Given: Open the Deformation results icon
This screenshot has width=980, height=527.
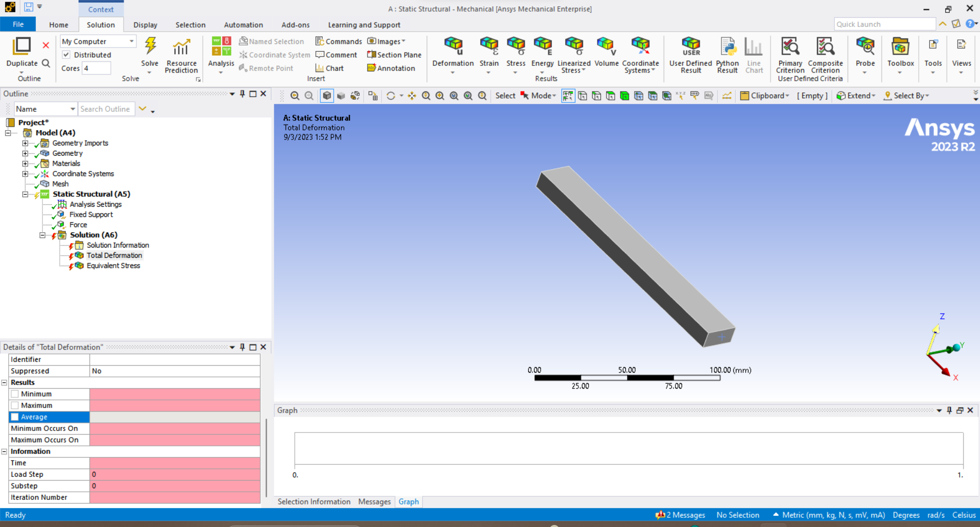Looking at the screenshot, I should click(453, 47).
